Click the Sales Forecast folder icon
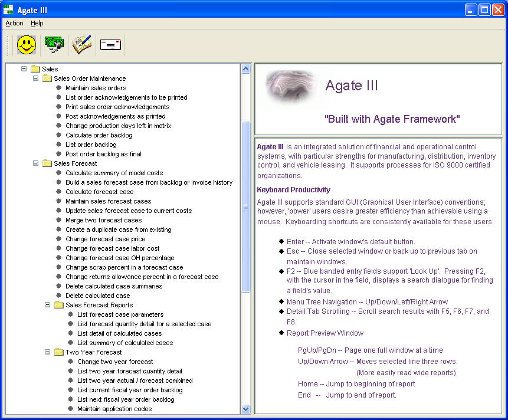This screenshot has height=420, width=508. point(47,163)
